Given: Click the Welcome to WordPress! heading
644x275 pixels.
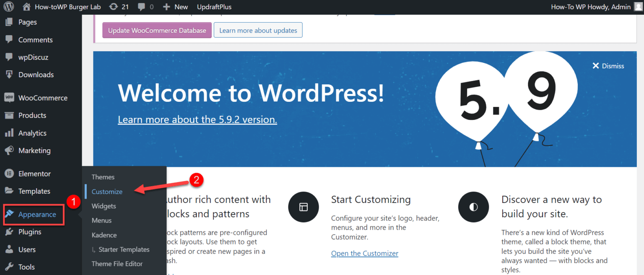Looking at the screenshot, I should pyautogui.click(x=251, y=93).
